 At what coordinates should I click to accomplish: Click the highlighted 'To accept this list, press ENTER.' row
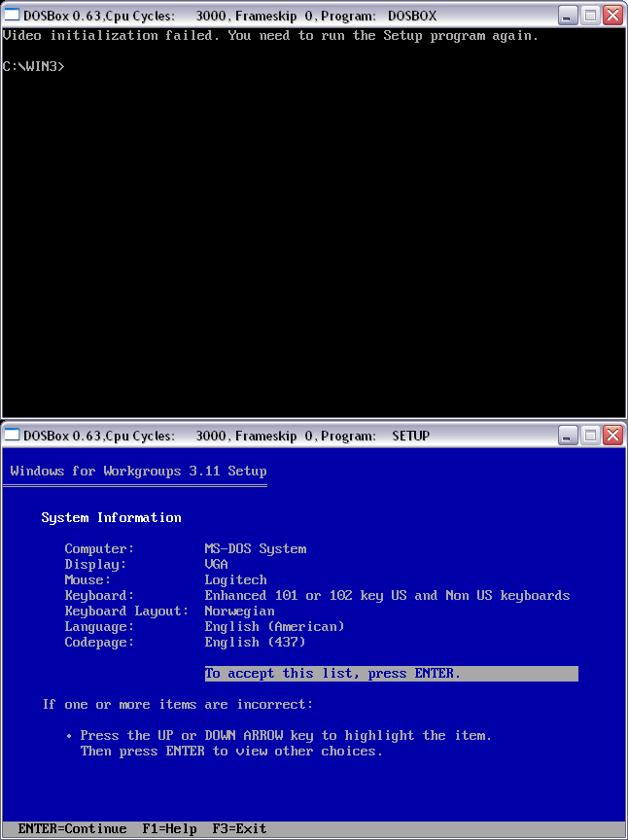pos(391,674)
